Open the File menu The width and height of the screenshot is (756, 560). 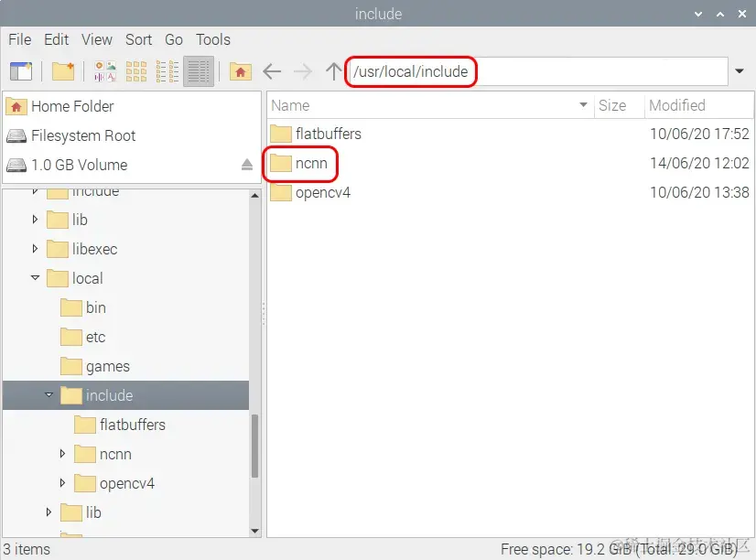(x=20, y=39)
